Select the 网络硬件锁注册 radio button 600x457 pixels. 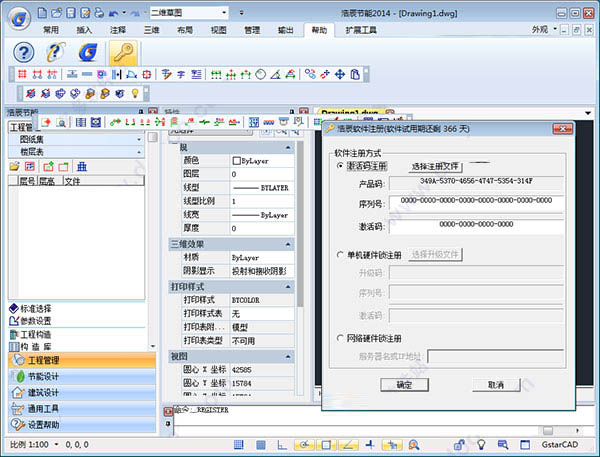point(339,338)
